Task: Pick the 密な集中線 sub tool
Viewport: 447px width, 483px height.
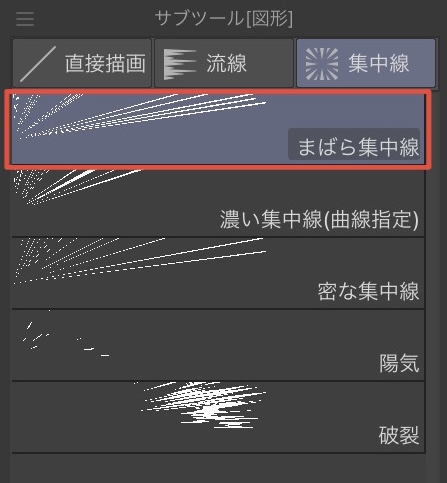Action: (x=218, y=273)
